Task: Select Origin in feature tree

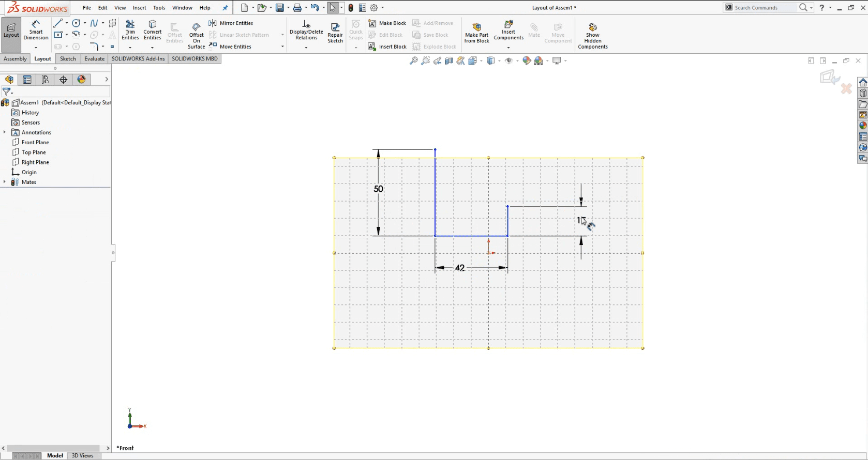Action: coord(29,172)
